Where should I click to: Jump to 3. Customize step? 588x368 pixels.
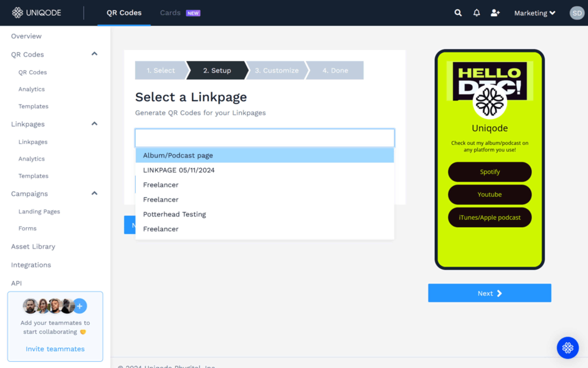click(277, 70)
